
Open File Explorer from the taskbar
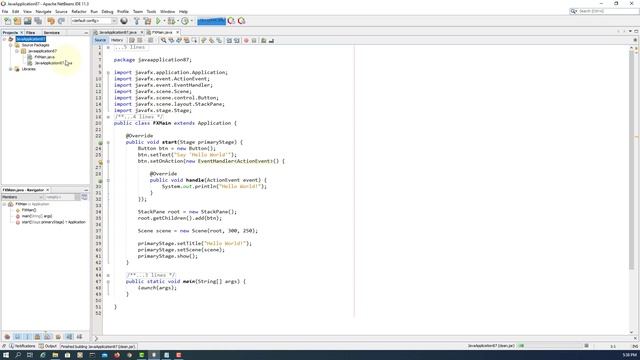click(x=55, y=355)
